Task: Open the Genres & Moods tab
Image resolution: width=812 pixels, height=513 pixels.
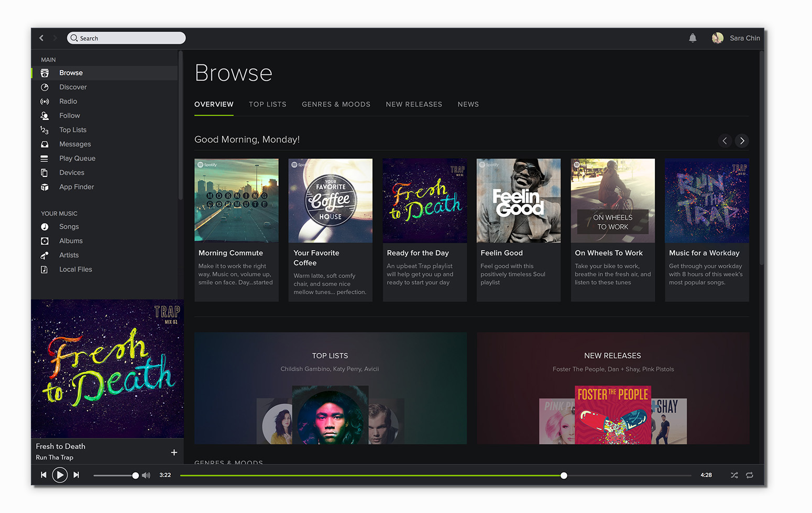Action: pos(336,104)
